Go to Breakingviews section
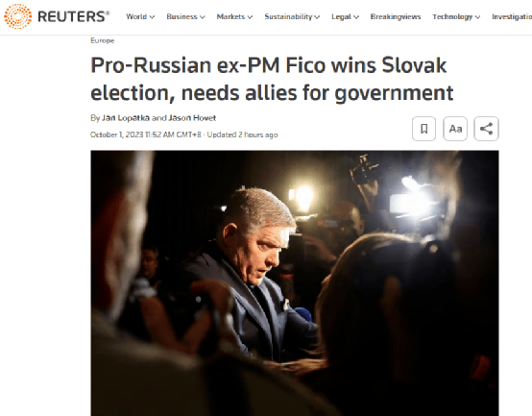Screen dimensions: 532x416 [396, 16]
